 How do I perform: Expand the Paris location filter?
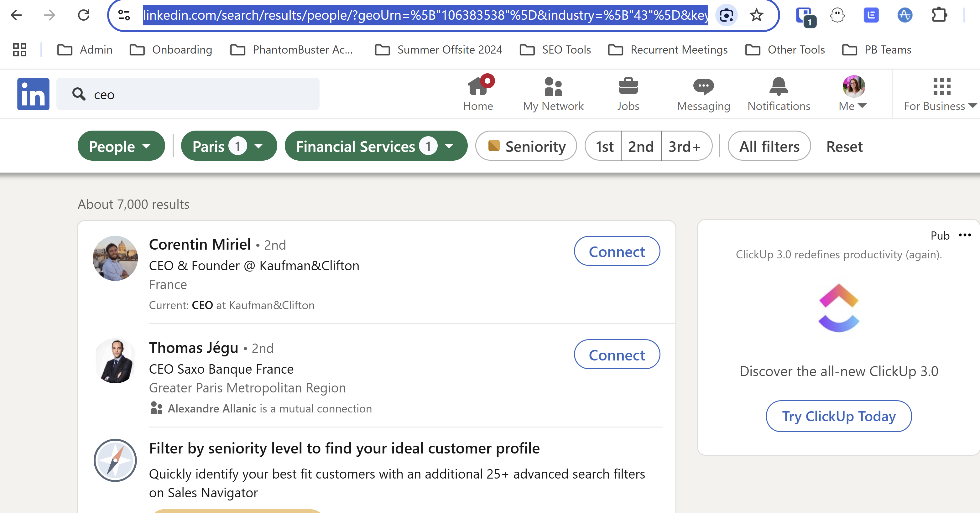click(x=229, y=146)
